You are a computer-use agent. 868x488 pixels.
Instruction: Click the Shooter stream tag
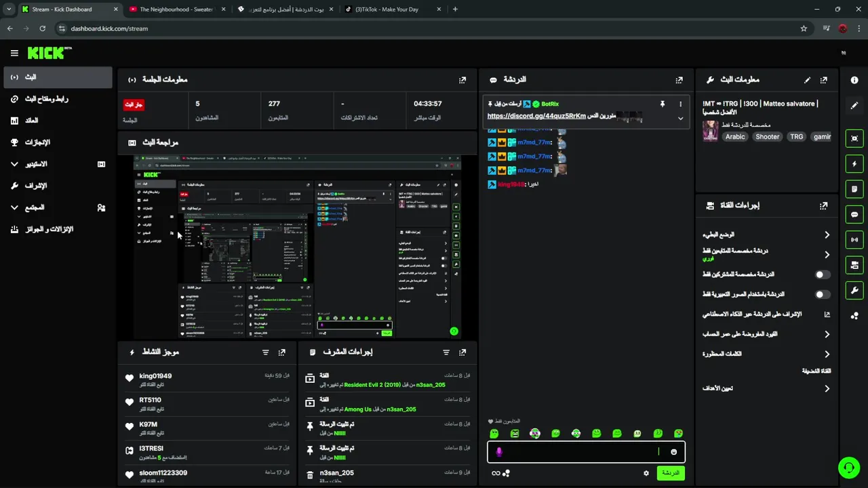768,137
